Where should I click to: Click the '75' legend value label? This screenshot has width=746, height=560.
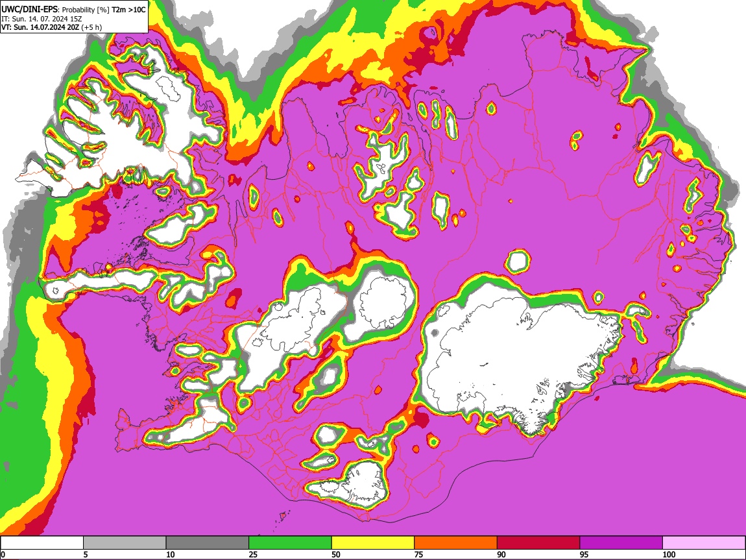(418, 554)
